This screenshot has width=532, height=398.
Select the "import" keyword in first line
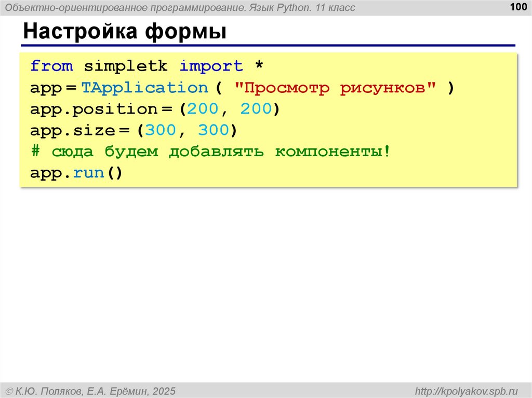click(211, 66)
